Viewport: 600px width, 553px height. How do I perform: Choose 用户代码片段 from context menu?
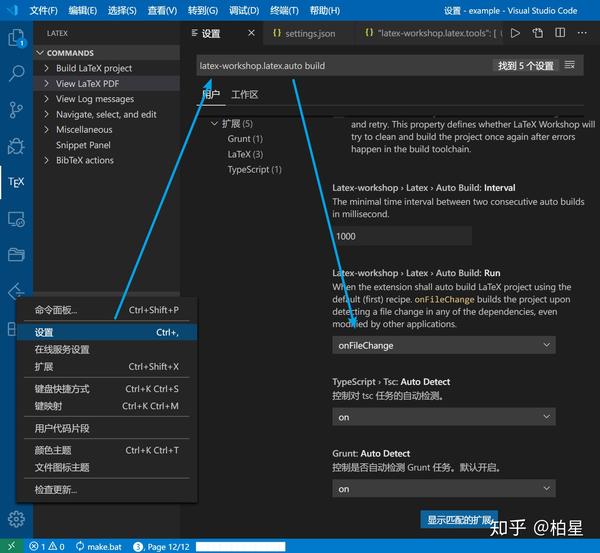tap(107, 428)
